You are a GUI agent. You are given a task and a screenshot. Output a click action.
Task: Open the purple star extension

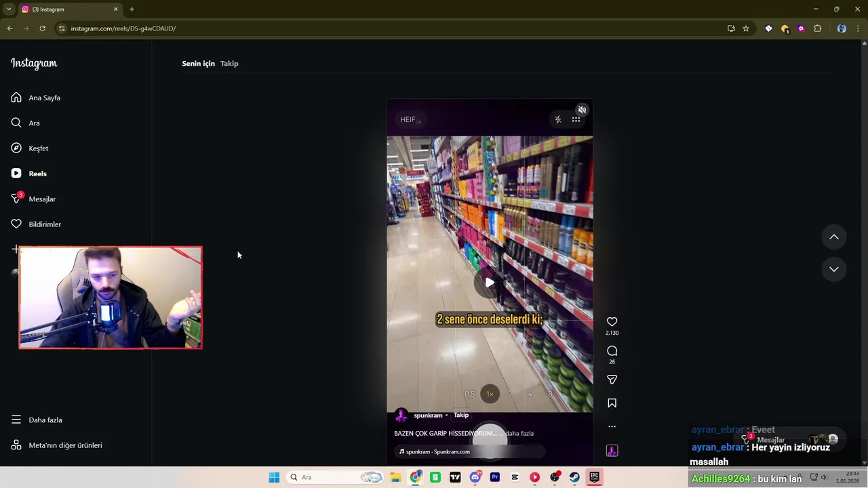(x=801, y=28)
